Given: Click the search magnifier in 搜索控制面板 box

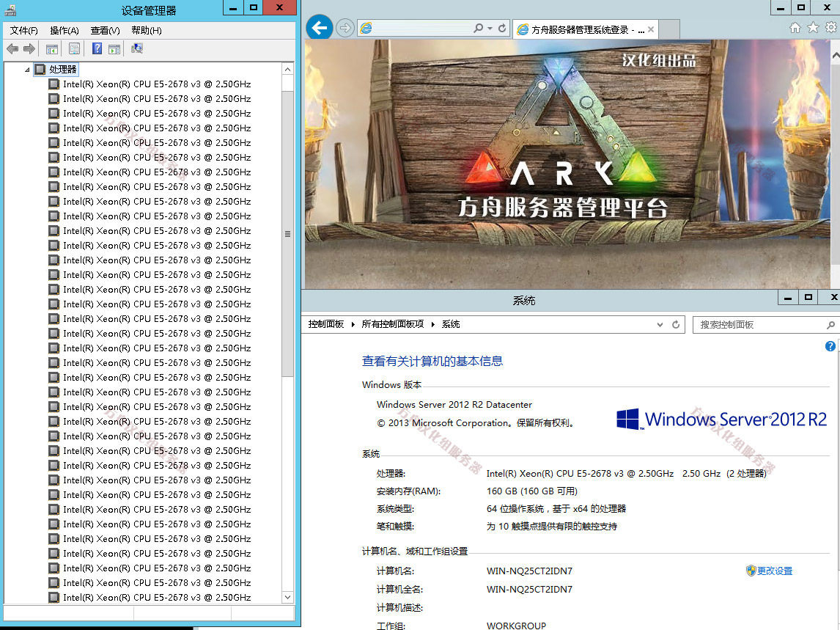Looking at the screenshot, I should [830, 325].
